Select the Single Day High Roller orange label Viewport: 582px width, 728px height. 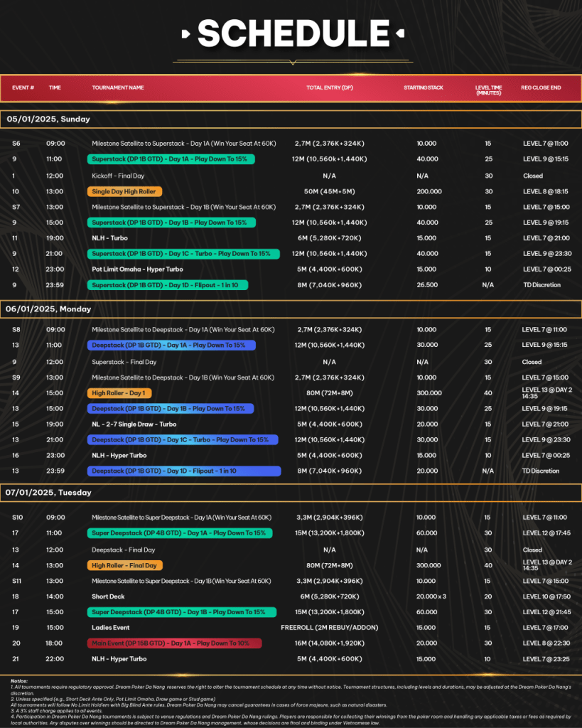tap(124, 191)
